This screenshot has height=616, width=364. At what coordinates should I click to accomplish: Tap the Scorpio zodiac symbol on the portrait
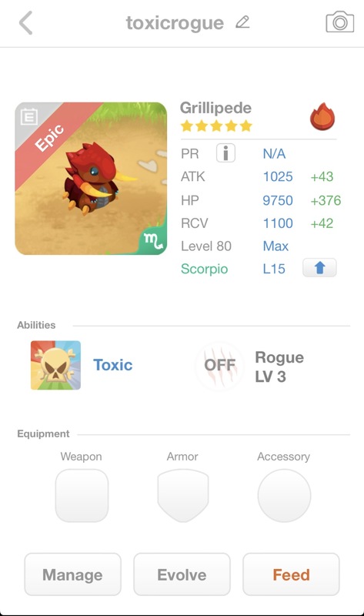[153, 240]
